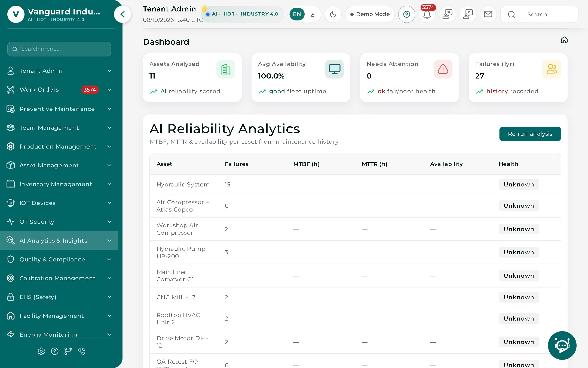Open settings gear in sidebar footer
This screenshot has height=368, width=588.
click(41, 351)
